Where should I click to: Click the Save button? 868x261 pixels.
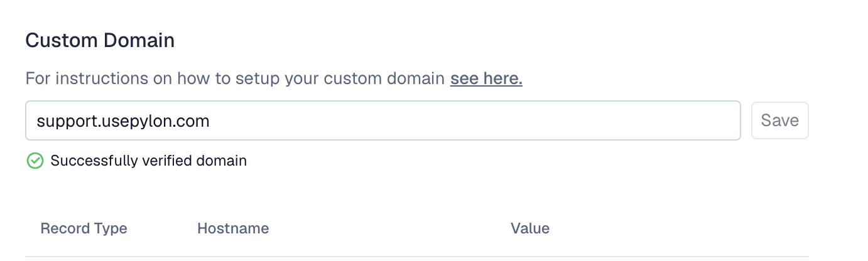click(779, 120)
